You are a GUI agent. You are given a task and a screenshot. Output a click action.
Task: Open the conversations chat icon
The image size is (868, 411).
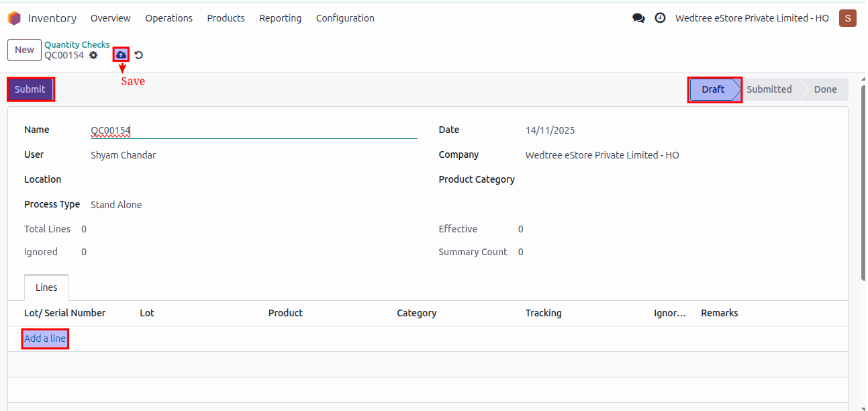(x=638, y=18)
